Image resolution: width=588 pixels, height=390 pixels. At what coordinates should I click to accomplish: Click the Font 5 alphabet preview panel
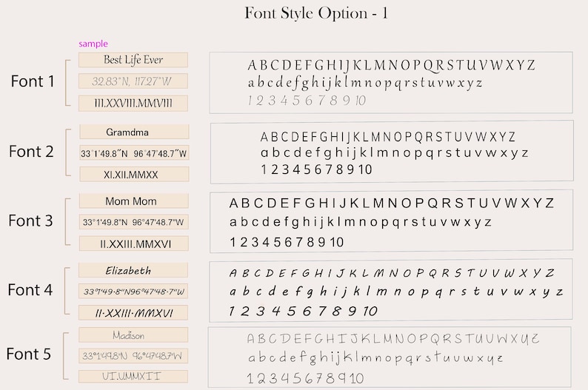tap(390, 357)
